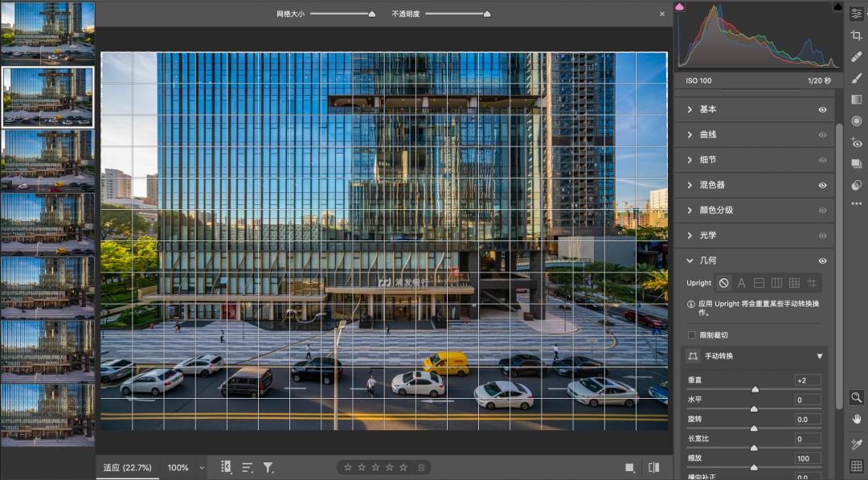This screenshot has height=480, width=868.
Task: Open the zoom percentage dropdown arrow
Action: tap(202, 467)
